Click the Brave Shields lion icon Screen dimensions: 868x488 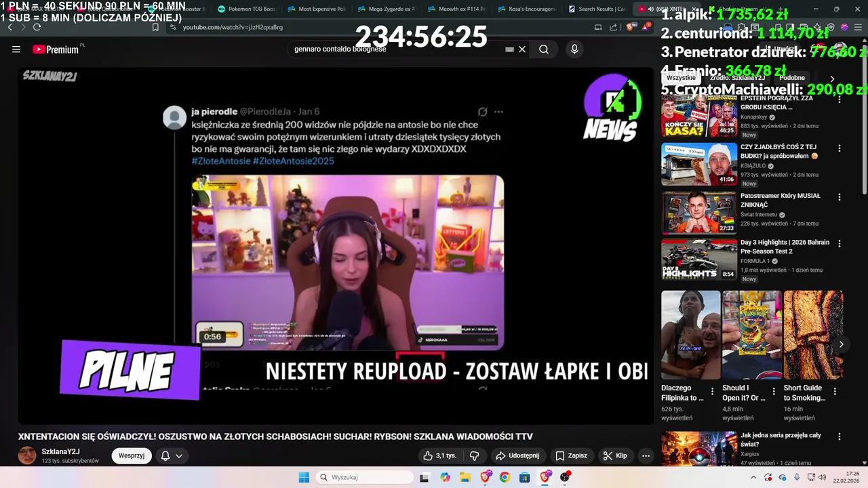click(629, 27)
